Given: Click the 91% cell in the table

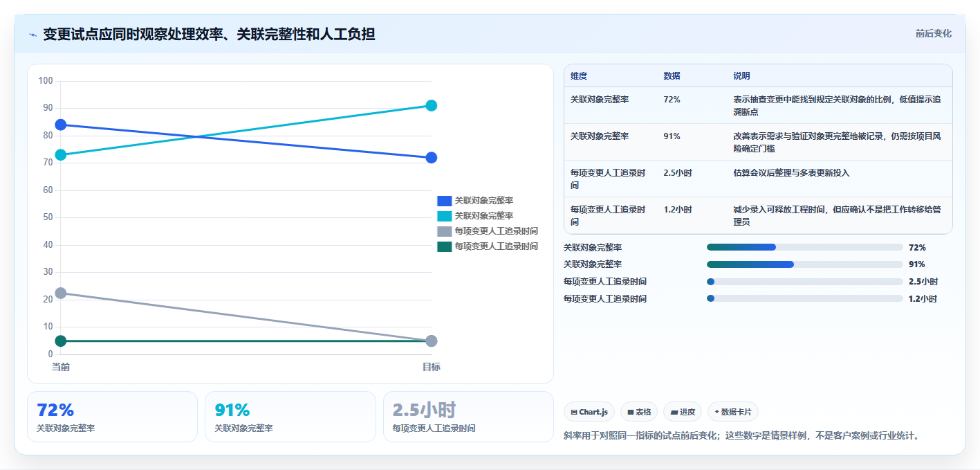Looking at the screenshot, I should 672,136.
